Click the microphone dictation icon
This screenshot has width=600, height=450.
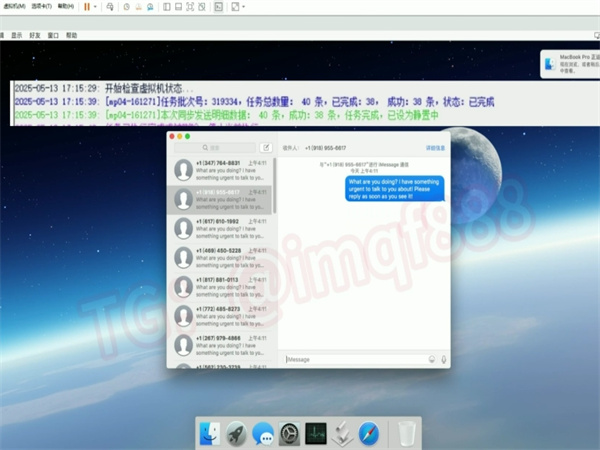443,359
